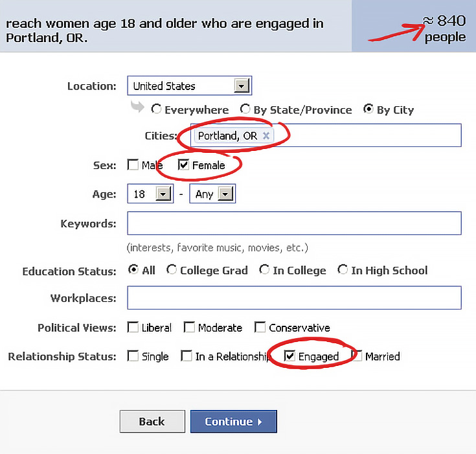476x454 pixels.
Task: Check the Male checkbox
Action: coord(133,165)
